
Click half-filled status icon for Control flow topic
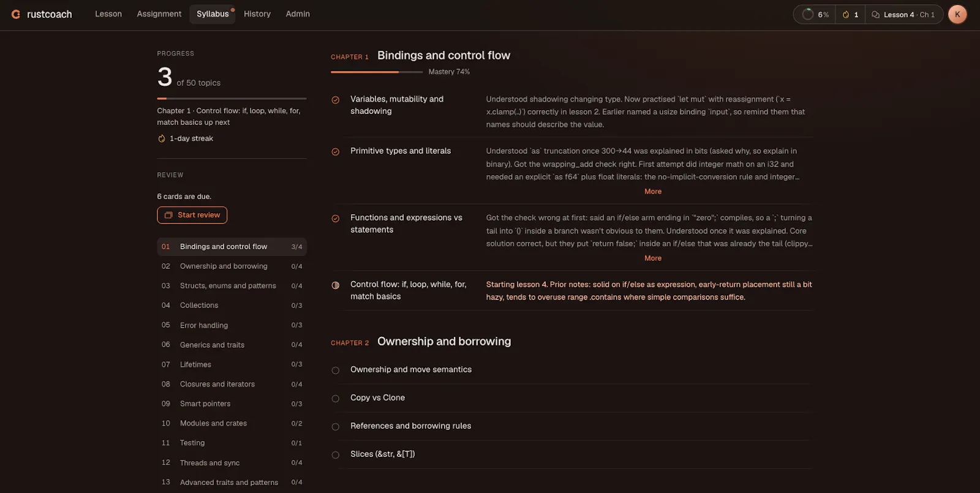pos(336,285)
